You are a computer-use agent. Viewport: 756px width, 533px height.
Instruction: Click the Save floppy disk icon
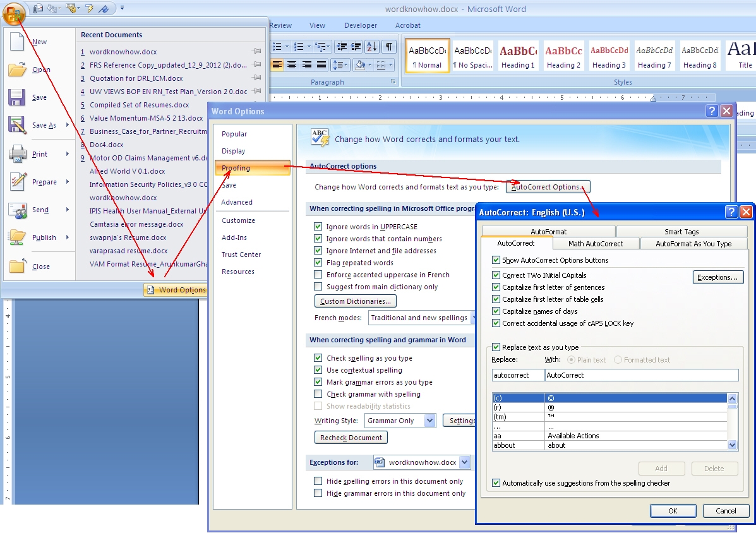click(17, 97)
